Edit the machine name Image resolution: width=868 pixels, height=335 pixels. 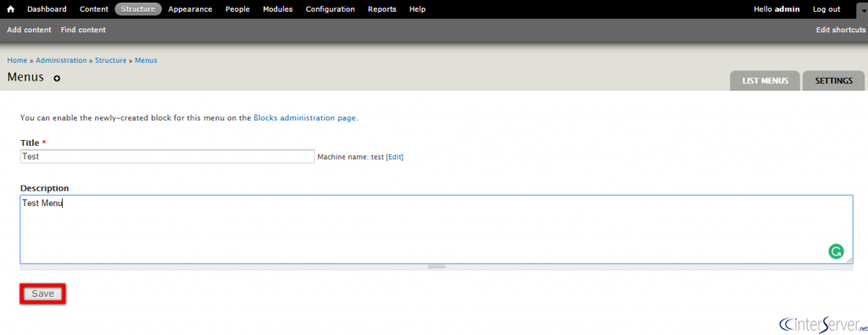[395, 157]
